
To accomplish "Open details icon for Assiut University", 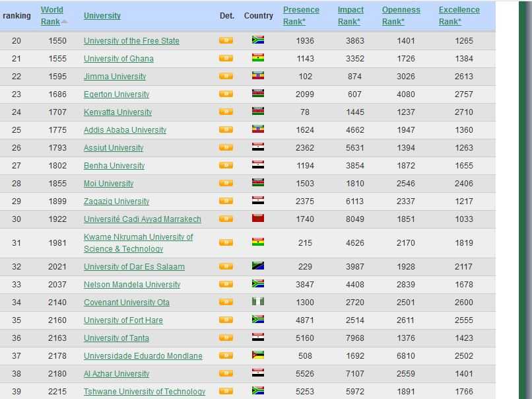I will pyautogui.click(x=226, y=147).
